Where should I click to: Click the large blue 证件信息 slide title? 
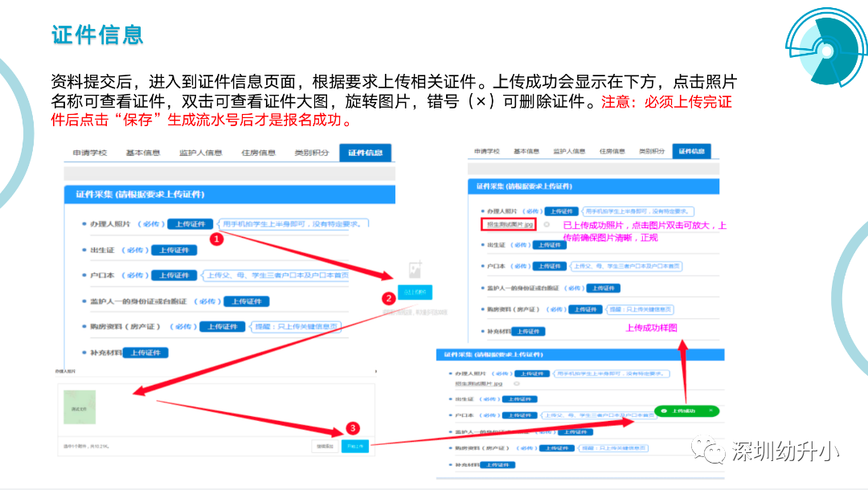[97, 35]
